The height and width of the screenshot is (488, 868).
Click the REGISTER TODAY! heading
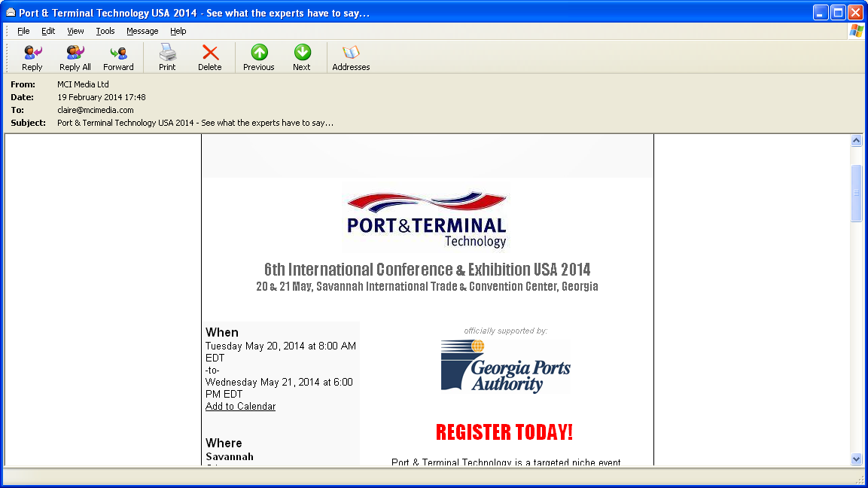tap(504, 432)
